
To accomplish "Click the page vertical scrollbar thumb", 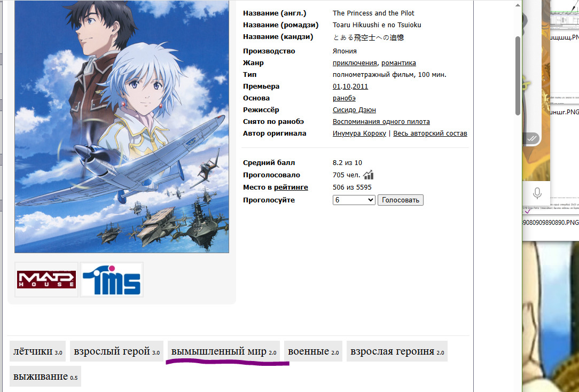I will [518, 76].
